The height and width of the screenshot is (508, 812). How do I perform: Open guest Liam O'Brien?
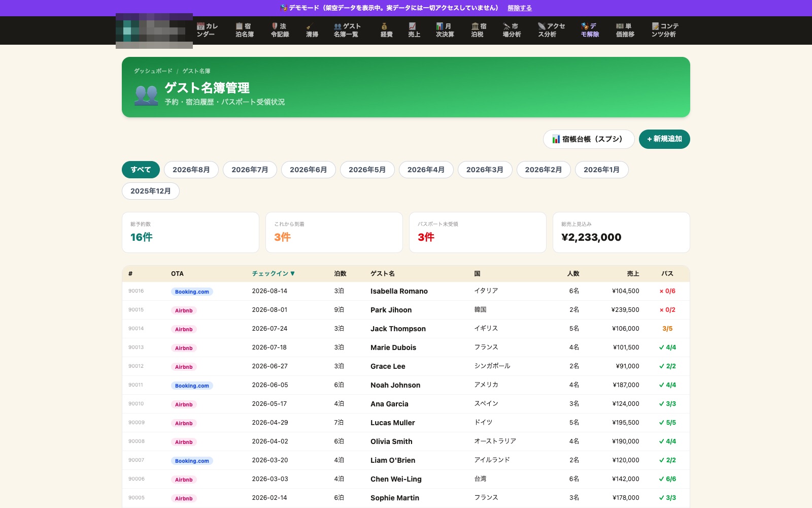tap(393, 460)
